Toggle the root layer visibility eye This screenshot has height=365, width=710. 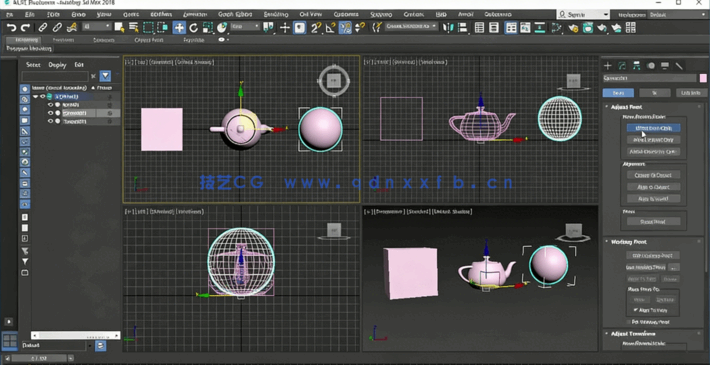click(x=43, y=96)
